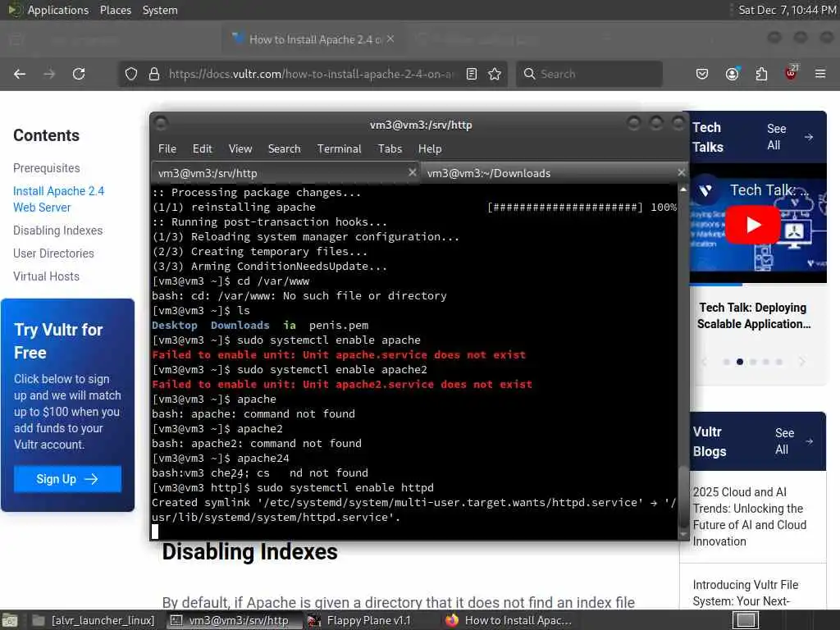This screenshot has width=840, height=630.
Task: Click the Vultr Sign Up button
Action: pyautogui.click(x=67, y=479)
